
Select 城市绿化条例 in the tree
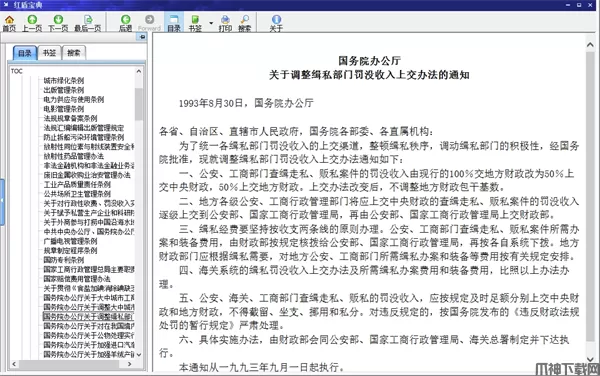click(x=64, y=80)
